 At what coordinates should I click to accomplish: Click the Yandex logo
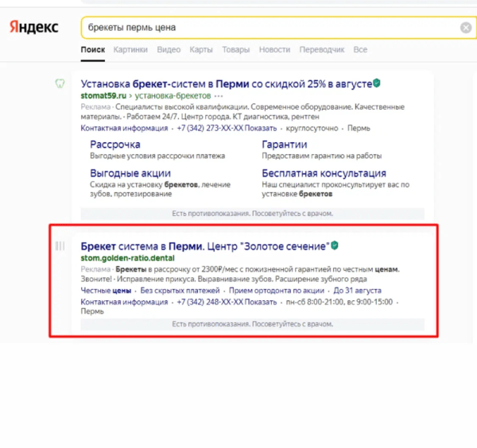[33, 27]
